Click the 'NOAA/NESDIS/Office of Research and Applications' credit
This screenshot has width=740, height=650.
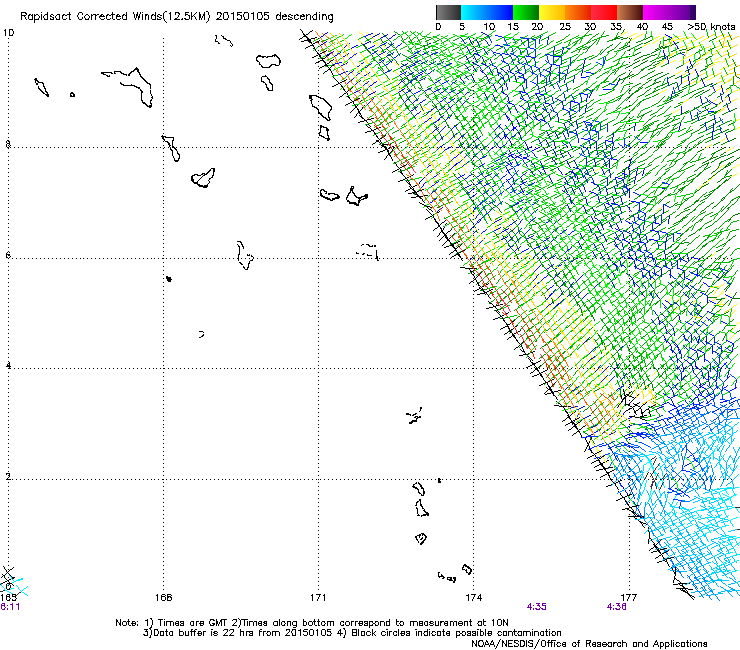(589, 644)
